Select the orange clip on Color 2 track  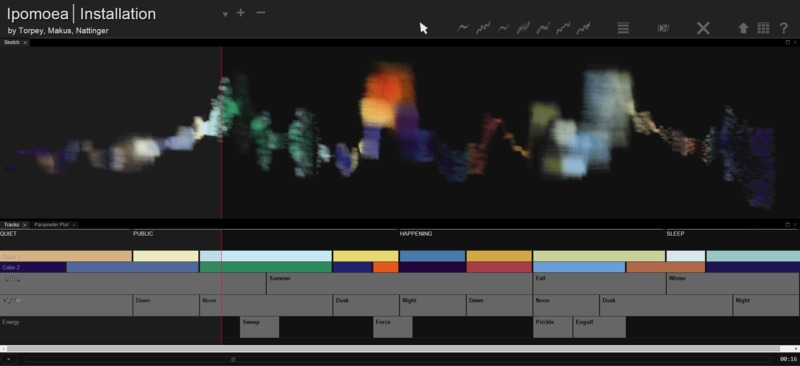pos(386,267)
